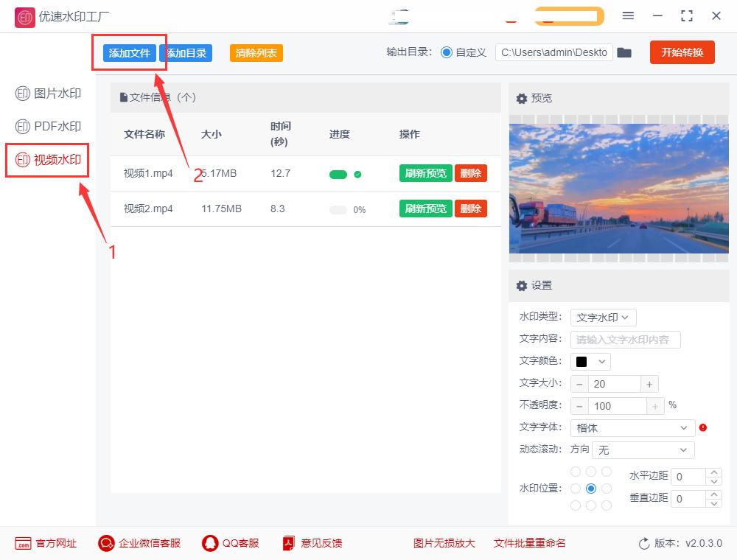Viewport: 737px width, 560px height.
Task: Click 开始转换 to start conversion
Action: (x=682, y=52)
